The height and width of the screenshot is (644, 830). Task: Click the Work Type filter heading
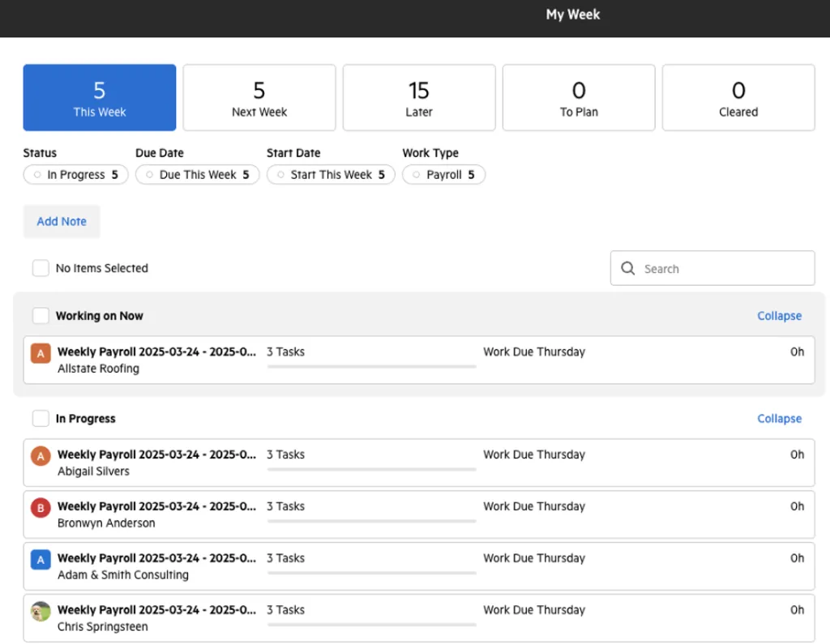coord(430,153)
